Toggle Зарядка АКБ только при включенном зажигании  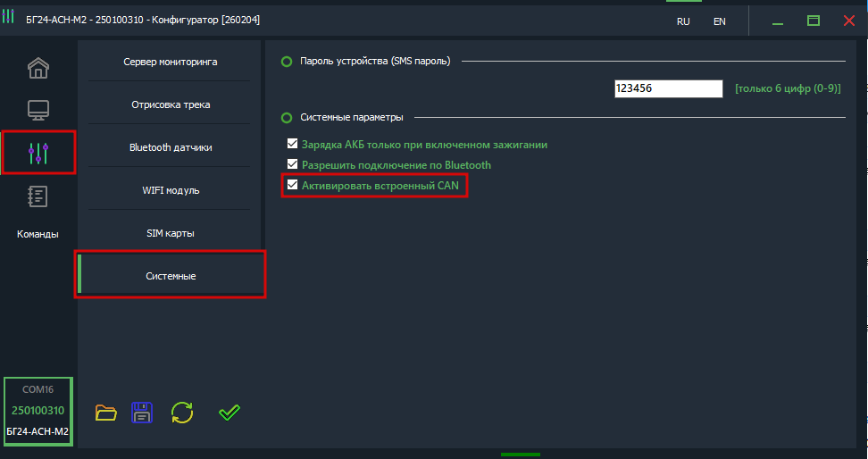(292, 144)
